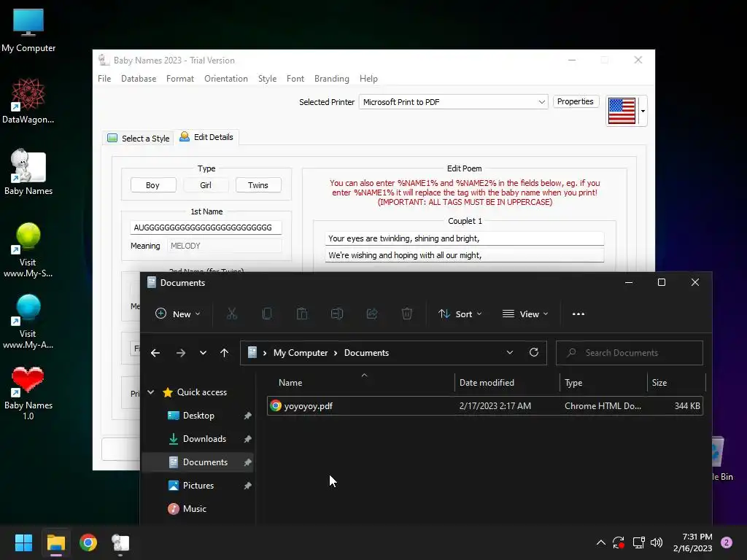The width and height of the screenshot is (747, 560).
Task: Open the File menu in Baby Names
Action: click(104, 79)
